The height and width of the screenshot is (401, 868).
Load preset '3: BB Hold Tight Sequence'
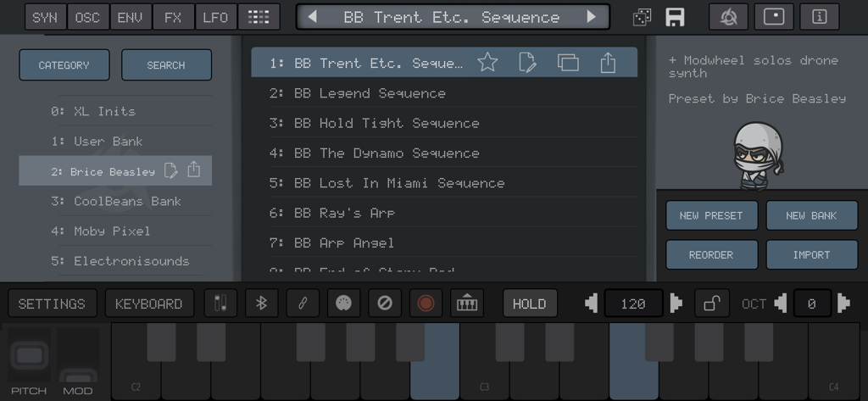[x=444, y=122]
